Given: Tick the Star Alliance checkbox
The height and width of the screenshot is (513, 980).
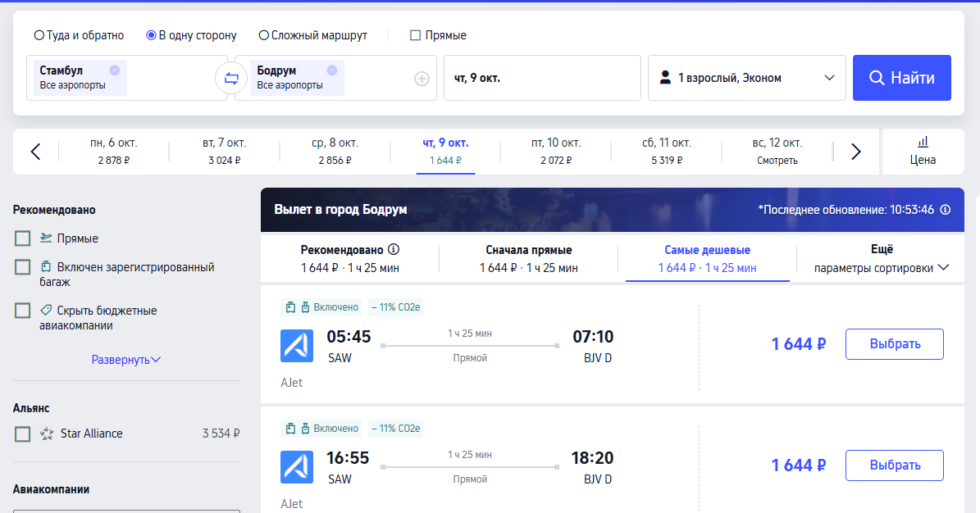Looking at the screenshot, I should pyautogui.click(x=22, y=434).
